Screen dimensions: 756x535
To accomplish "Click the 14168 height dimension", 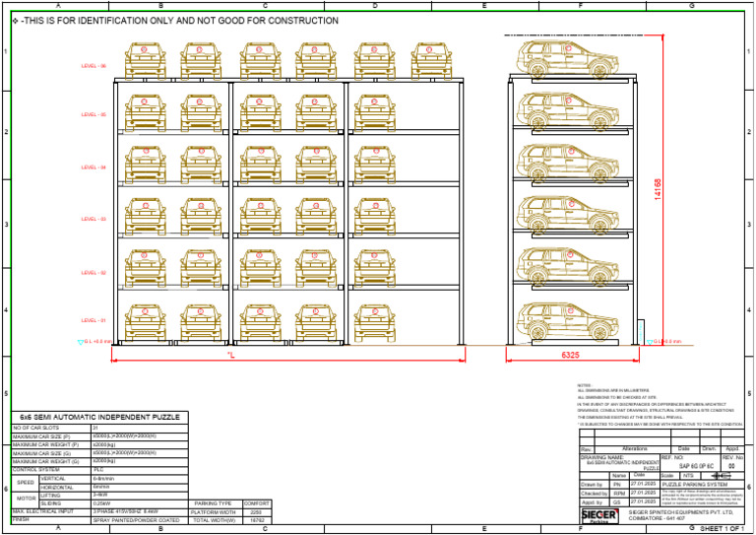I will (658, 189).
